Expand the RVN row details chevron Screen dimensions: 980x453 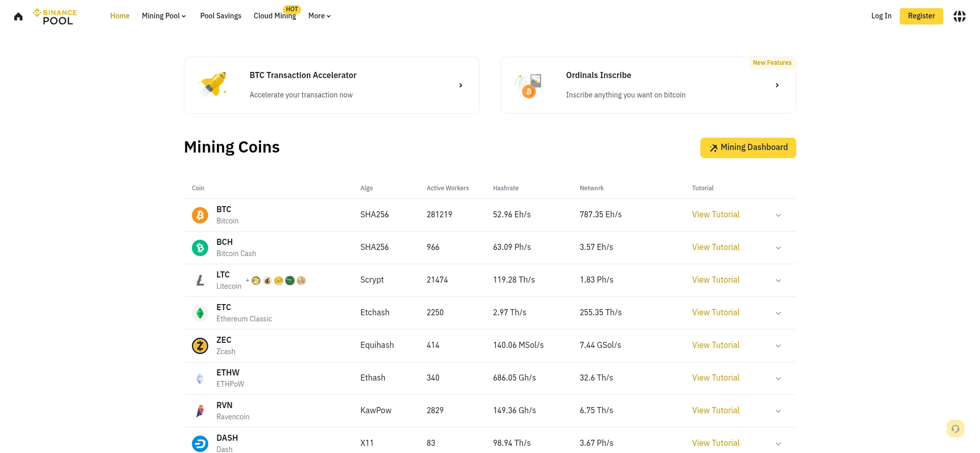tap(778, 411)
